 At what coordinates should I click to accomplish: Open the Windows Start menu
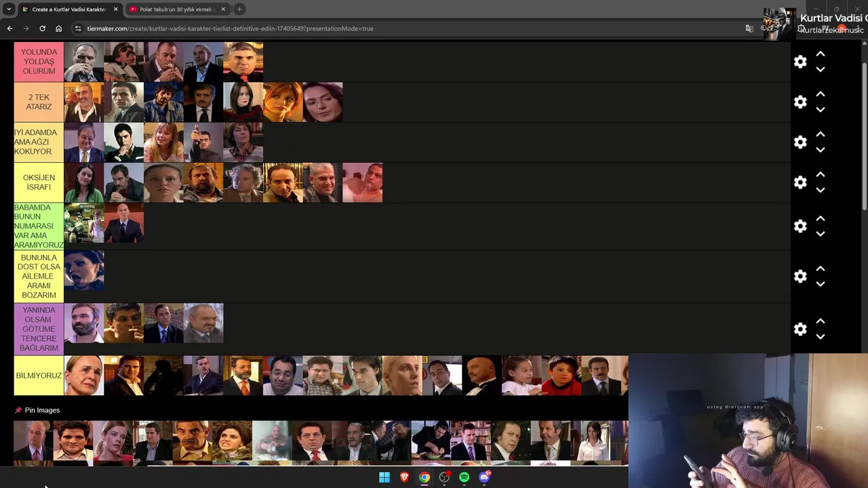click(x=384, y=477)
